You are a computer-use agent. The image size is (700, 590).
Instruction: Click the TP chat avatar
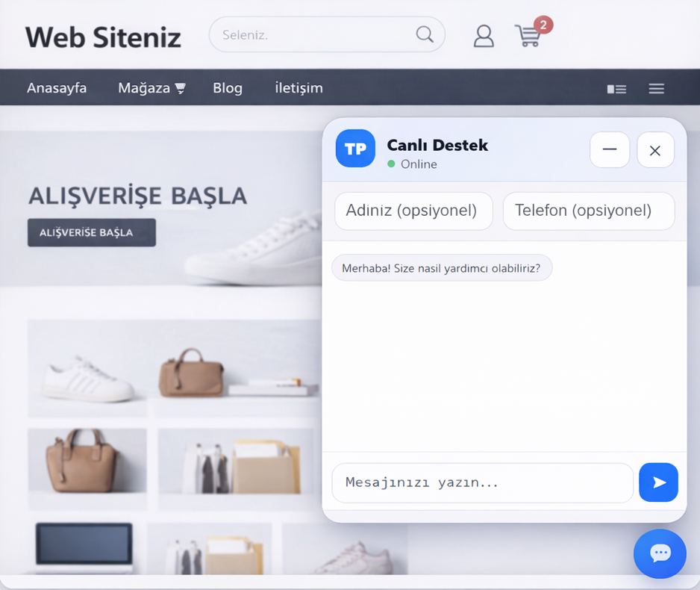coord(355,149)
